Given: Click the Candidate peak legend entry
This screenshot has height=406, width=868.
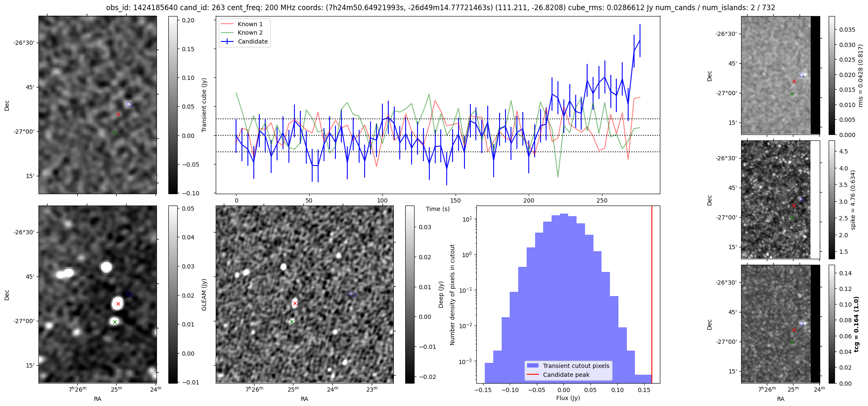Looking at the screenshot, I should (x=566, y=375).
